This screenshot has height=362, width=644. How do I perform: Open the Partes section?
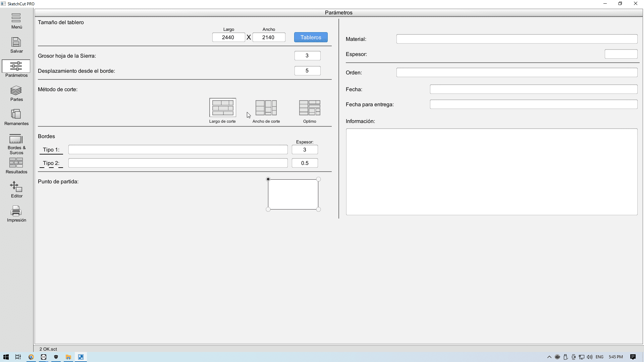pos(16,93)
